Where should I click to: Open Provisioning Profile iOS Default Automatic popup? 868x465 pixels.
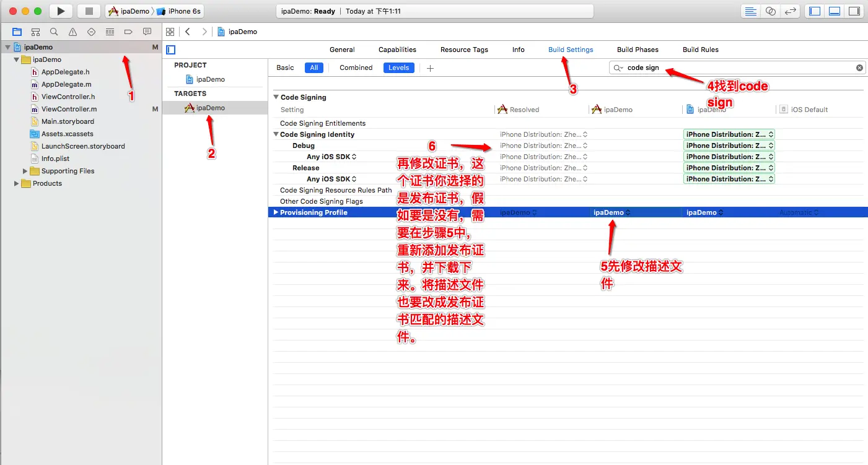click(799, 212)
